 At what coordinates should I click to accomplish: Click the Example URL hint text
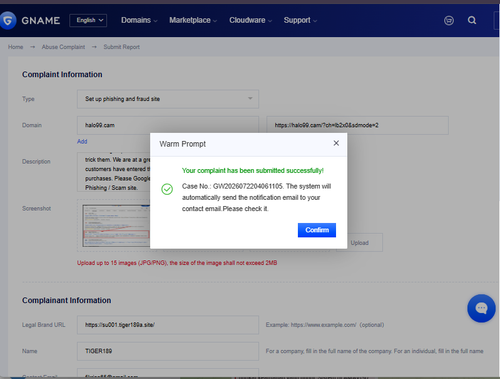pyautogui.click(x=325, y=325)
